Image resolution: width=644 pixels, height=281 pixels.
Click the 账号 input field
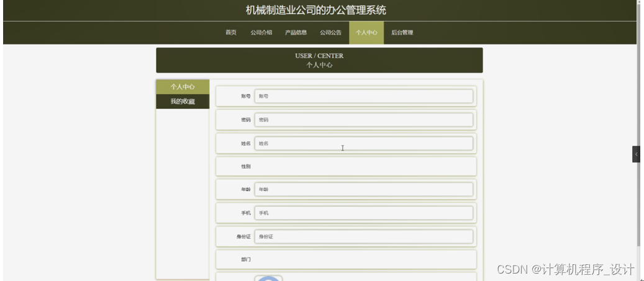[x=363, y=96]
